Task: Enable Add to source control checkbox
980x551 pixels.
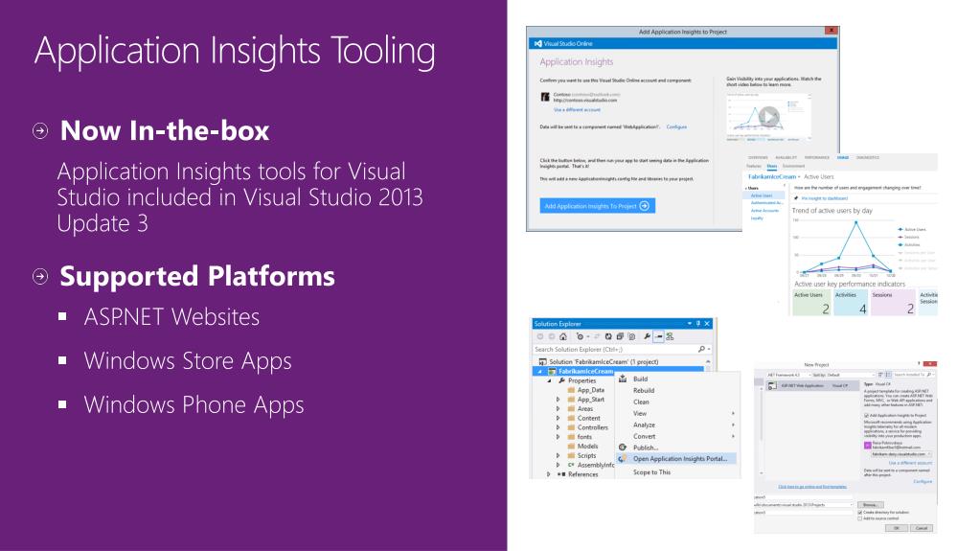Action: point(860,518)
